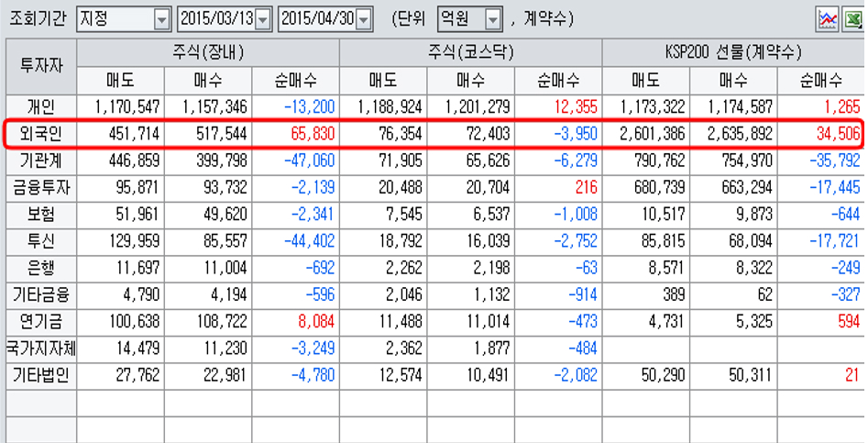Screen dimensions: 868x443
Task: Click the 주식(코스닥) group header
Action: [470, 53]
